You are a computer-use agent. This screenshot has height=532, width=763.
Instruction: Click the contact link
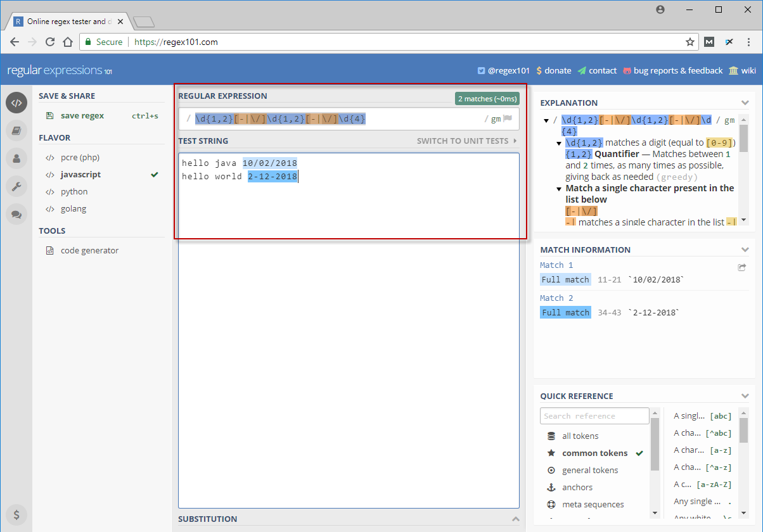tap(597, 71)
